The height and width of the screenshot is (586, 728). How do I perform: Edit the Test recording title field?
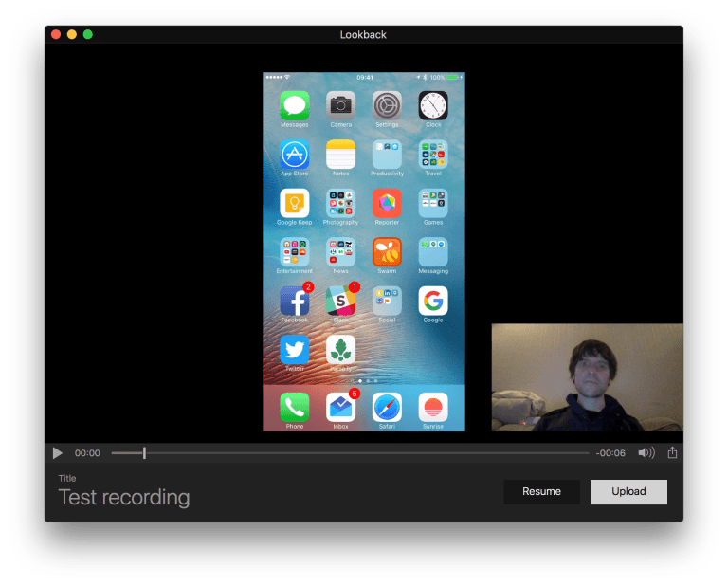pyautogui.click(x=124, y=497)
